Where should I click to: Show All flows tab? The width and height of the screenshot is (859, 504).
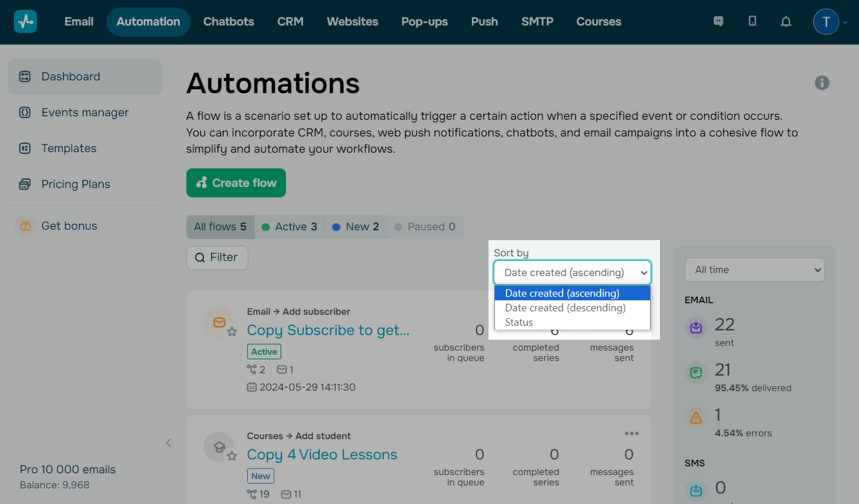[221, 227]
